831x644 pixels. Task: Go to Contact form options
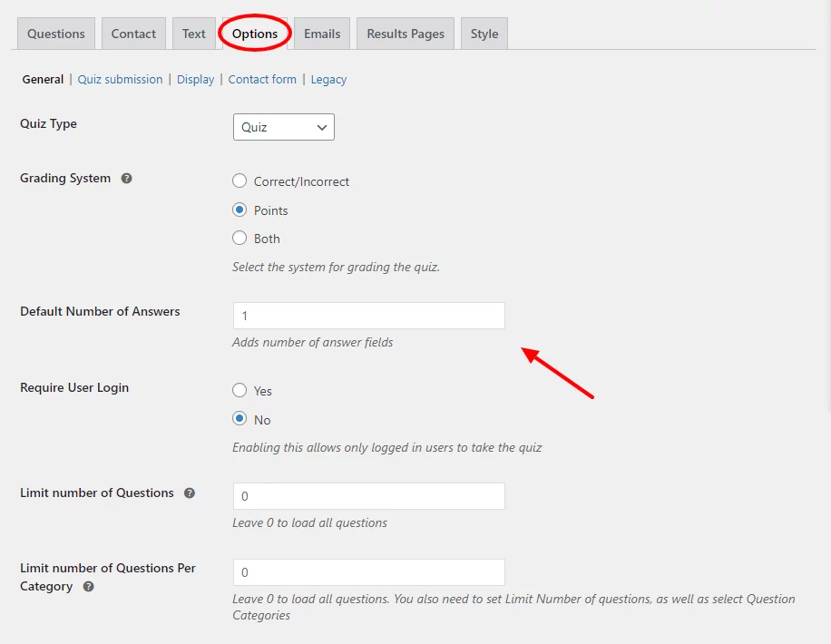pyautogui.click(x=262, y=80)
